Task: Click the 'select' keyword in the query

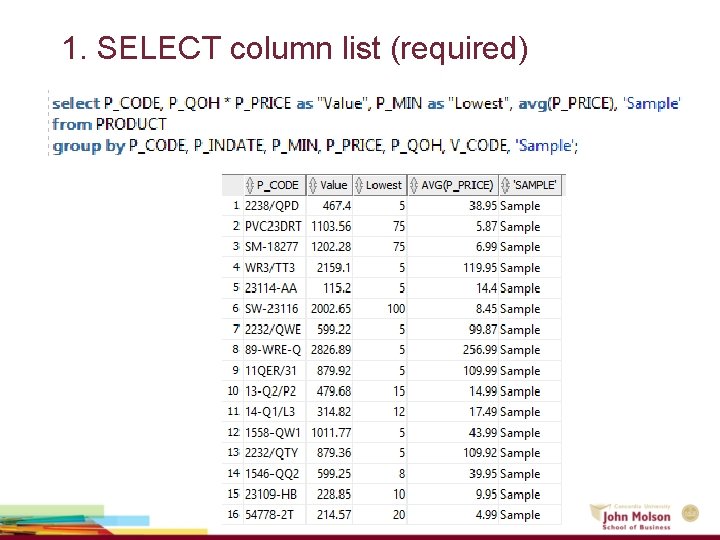Action: [76, 103]
